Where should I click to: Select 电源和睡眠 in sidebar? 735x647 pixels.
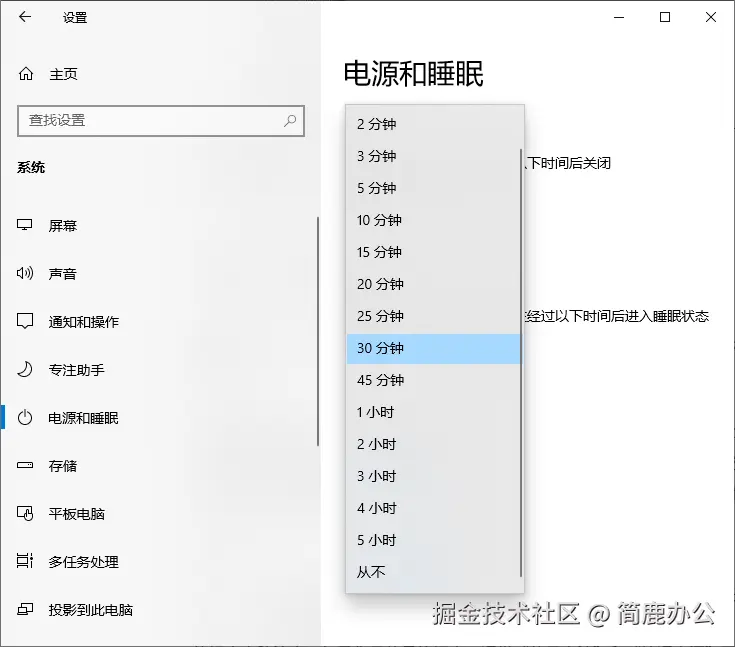pos(159,418)
